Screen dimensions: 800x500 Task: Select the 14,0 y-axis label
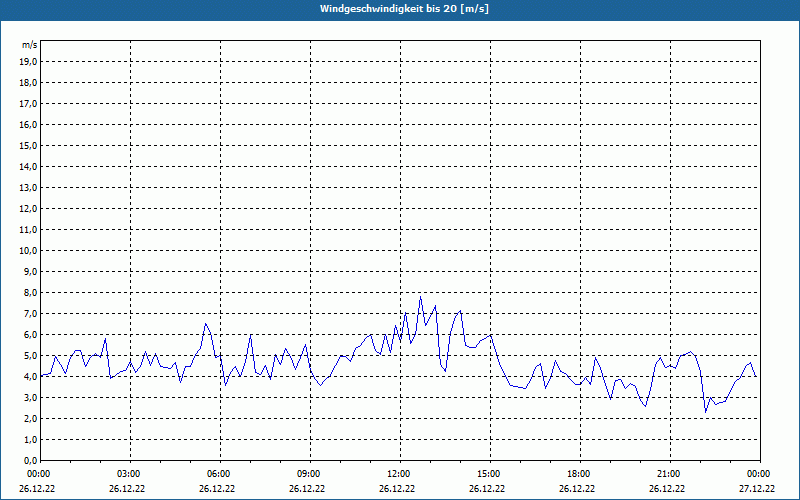tap(29, 166)
